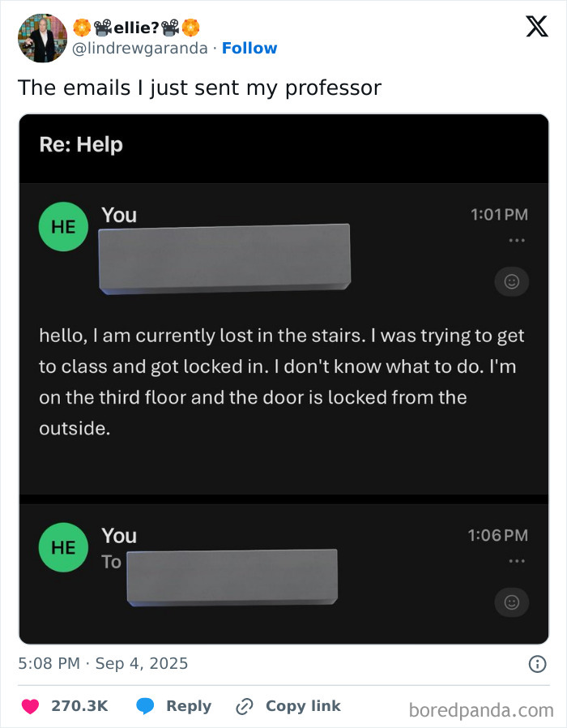This screenshot has height=728, width=567.
Task: Click the blue Reply speech bubble icon
Action: click(x=146, y=706)
